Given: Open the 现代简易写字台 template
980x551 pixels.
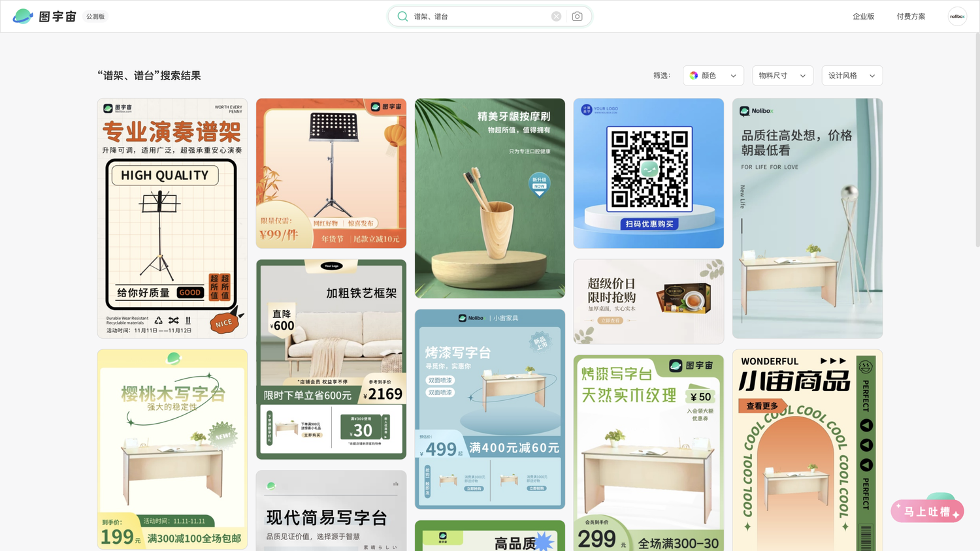Looking at the screenshot, I should click(331, 511).
